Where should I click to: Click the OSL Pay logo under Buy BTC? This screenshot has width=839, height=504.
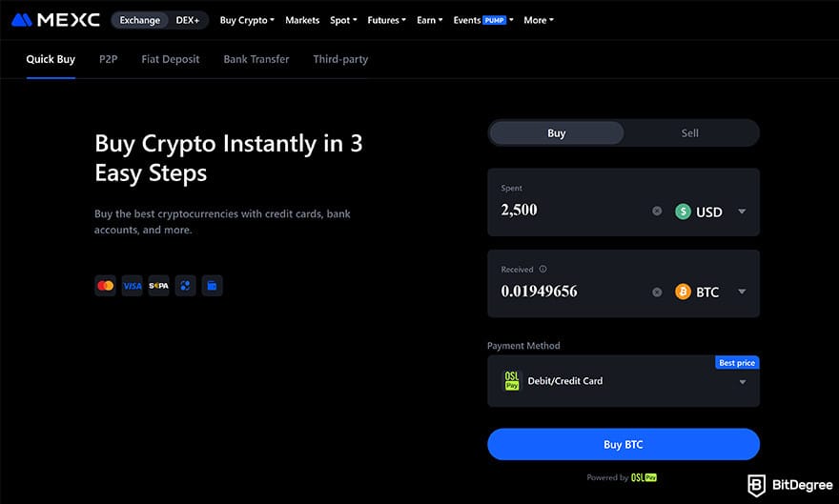(644, 477)
